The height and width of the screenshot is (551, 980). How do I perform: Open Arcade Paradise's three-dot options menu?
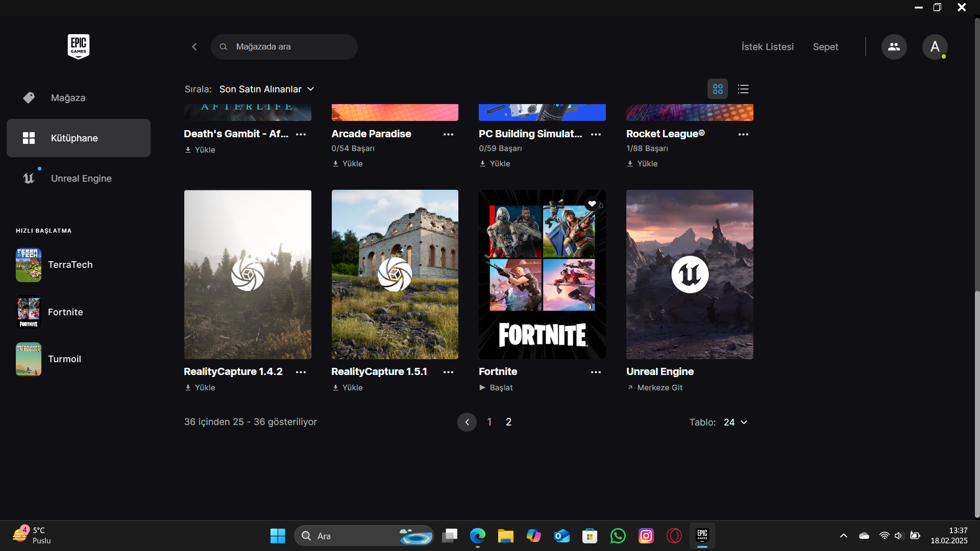point(448,135)
